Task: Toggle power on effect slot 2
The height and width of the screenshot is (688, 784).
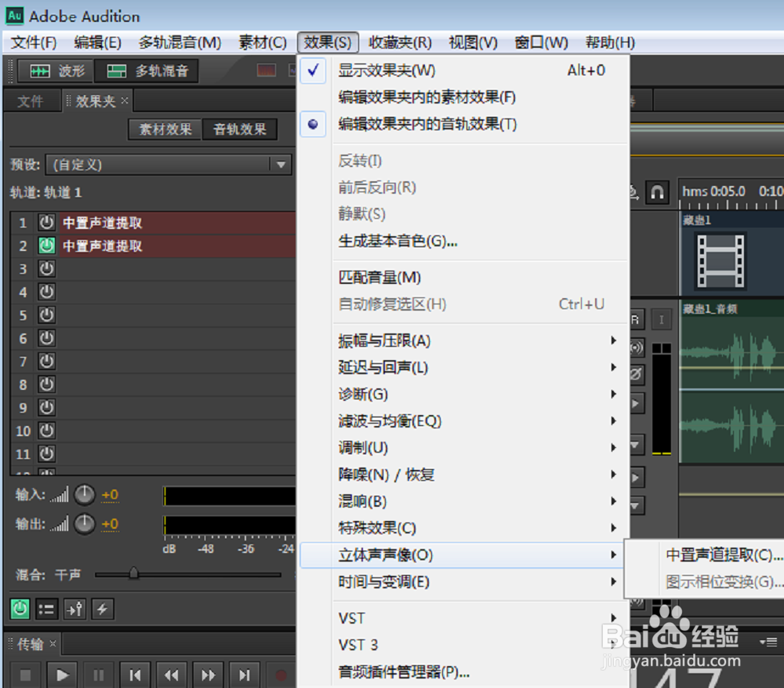Action: pyautogui.click(x=46, y=246)
